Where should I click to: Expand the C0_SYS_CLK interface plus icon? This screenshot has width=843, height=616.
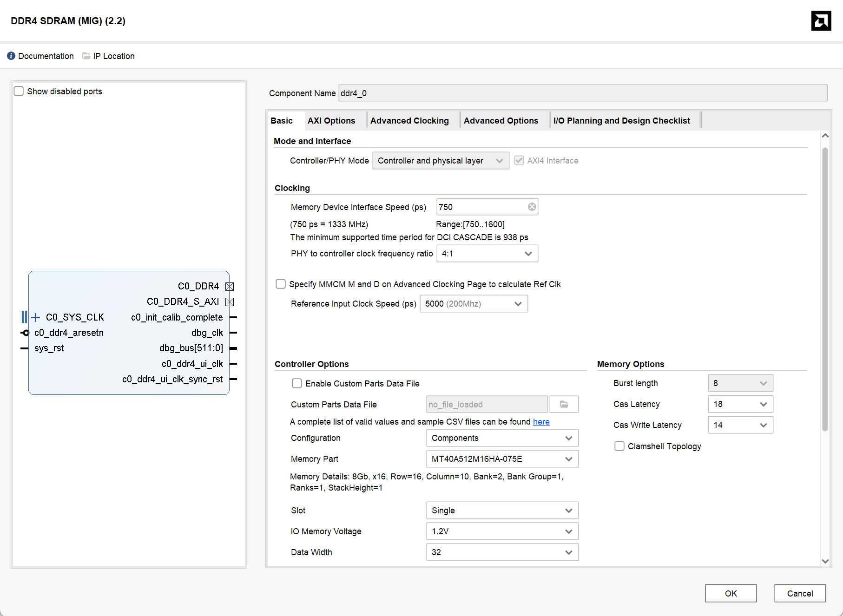point(36,317)
